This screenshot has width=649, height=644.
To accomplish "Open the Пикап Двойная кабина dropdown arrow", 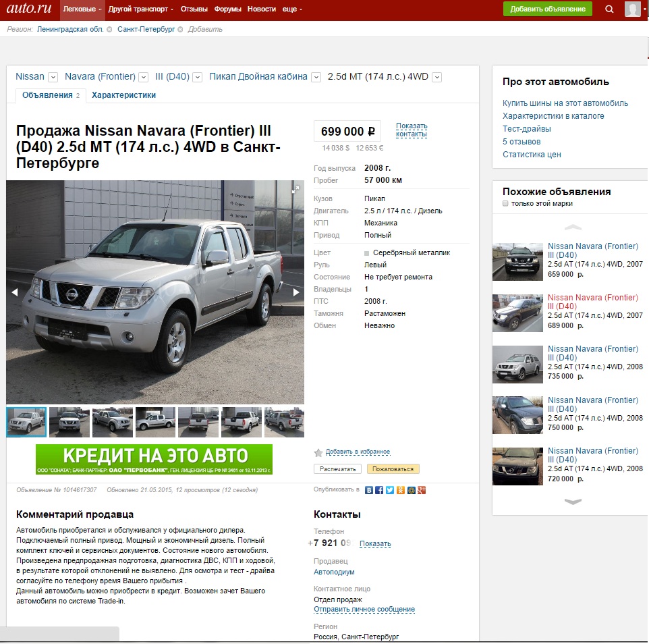I will coord(316,78).
